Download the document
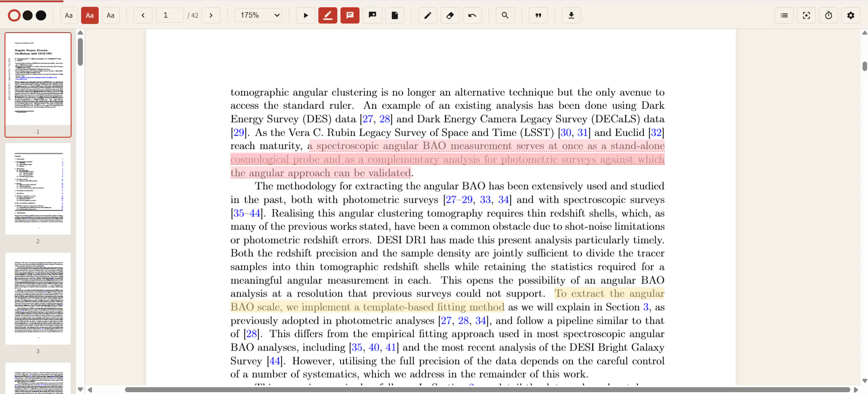This screenshot has width=868, height=394. pos(571,15)
